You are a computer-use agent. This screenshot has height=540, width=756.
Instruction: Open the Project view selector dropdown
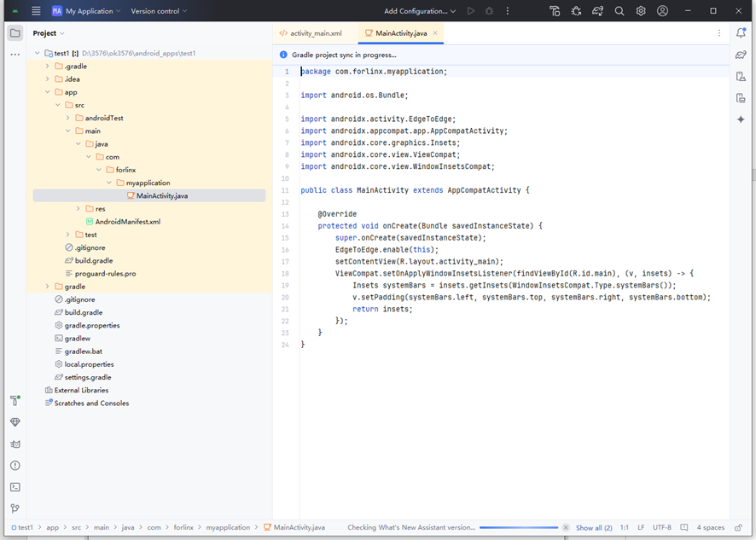49,32
